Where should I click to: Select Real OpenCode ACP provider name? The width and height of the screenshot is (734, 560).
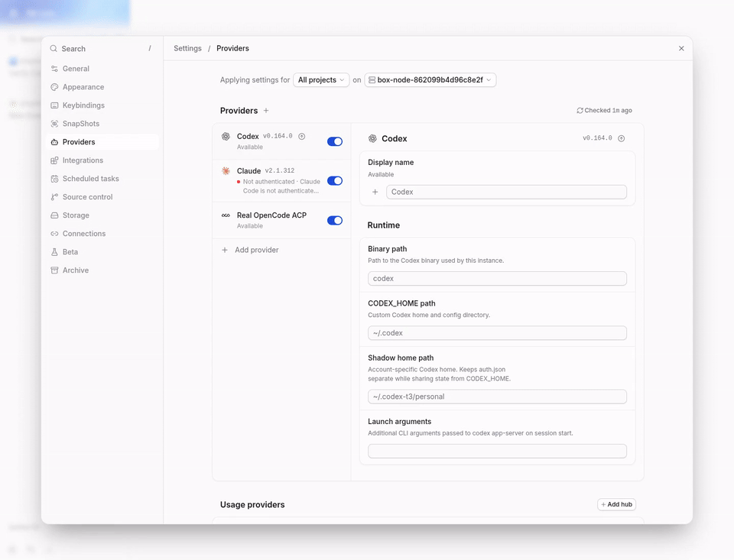click(271, 215)
